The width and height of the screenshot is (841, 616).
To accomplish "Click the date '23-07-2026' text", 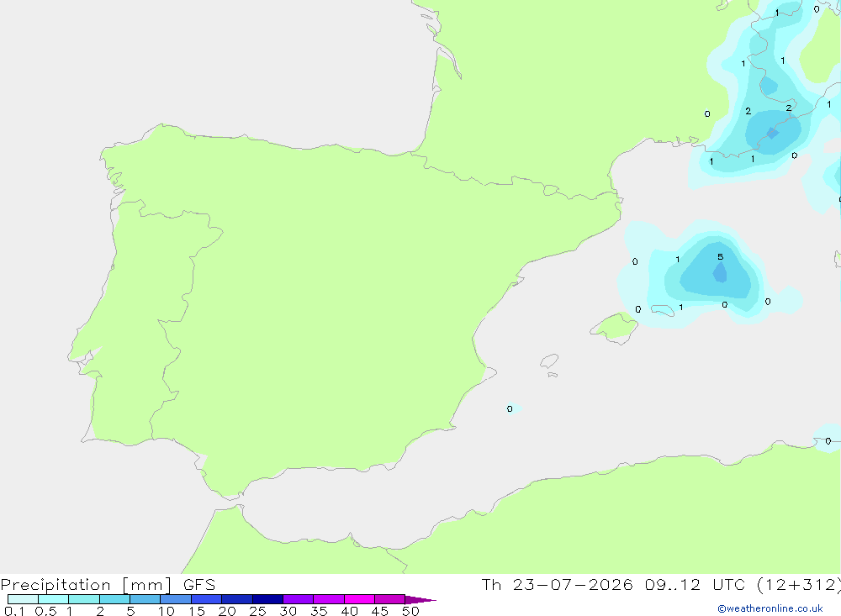I will tap(572, 584).
